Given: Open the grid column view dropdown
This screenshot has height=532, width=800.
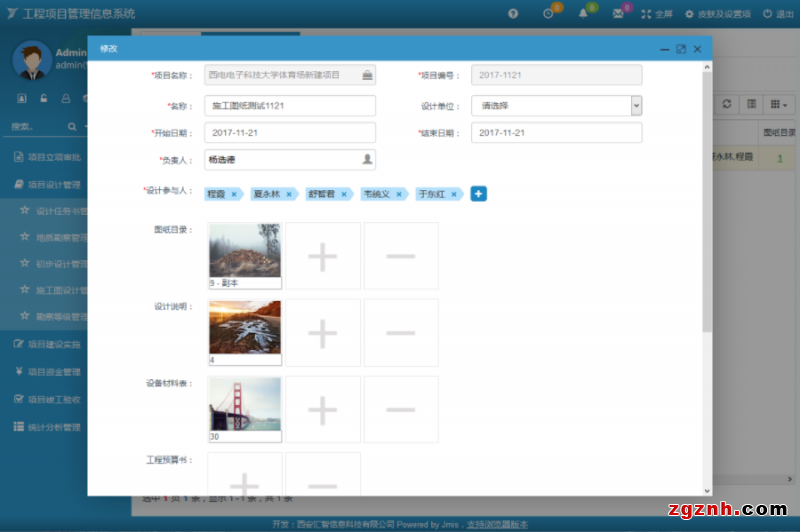Looking at the screenshot, I should (777, 104).
